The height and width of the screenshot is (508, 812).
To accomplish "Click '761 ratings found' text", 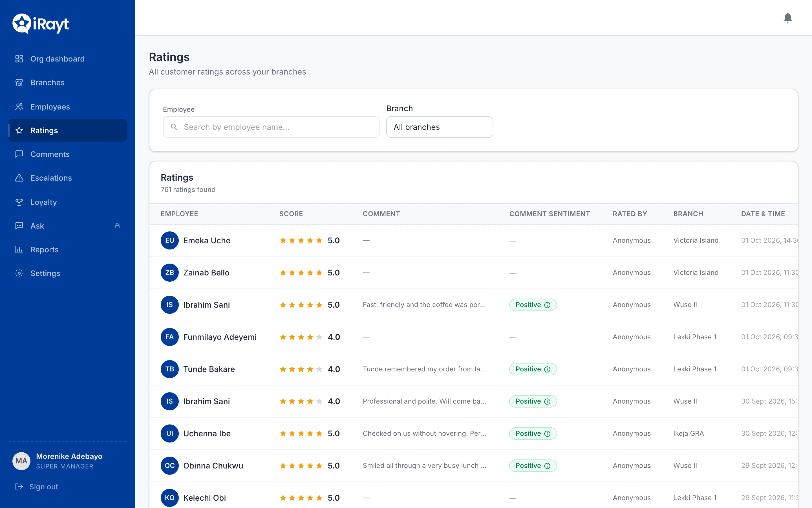I will 188,189.
